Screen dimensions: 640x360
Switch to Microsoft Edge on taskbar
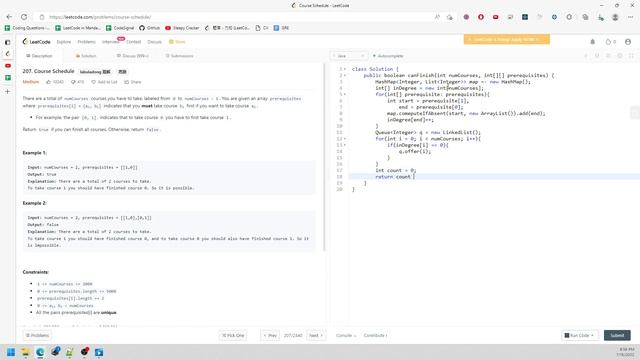(40, 352)
